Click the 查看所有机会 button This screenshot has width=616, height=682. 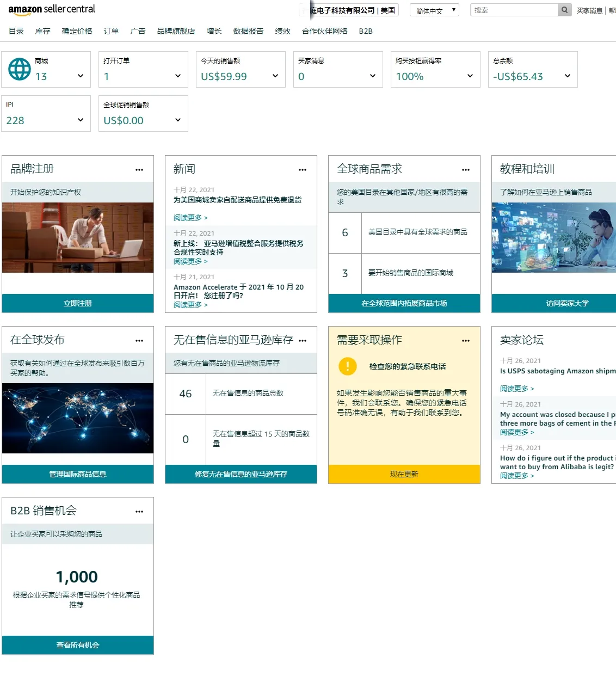click(x=78, y=645)
